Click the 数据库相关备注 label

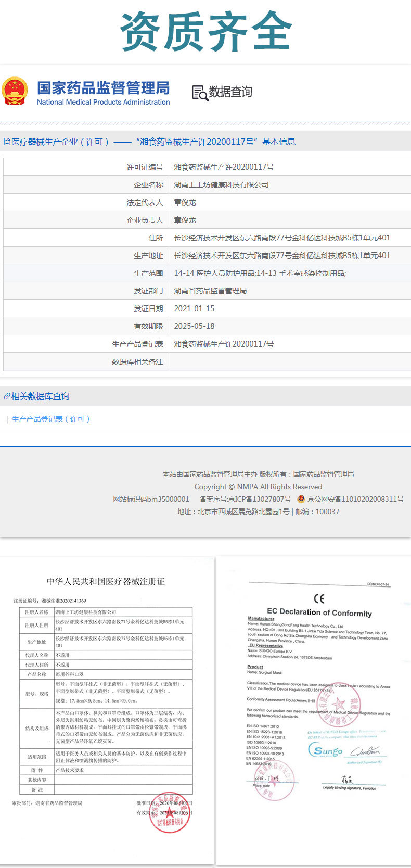137,362
